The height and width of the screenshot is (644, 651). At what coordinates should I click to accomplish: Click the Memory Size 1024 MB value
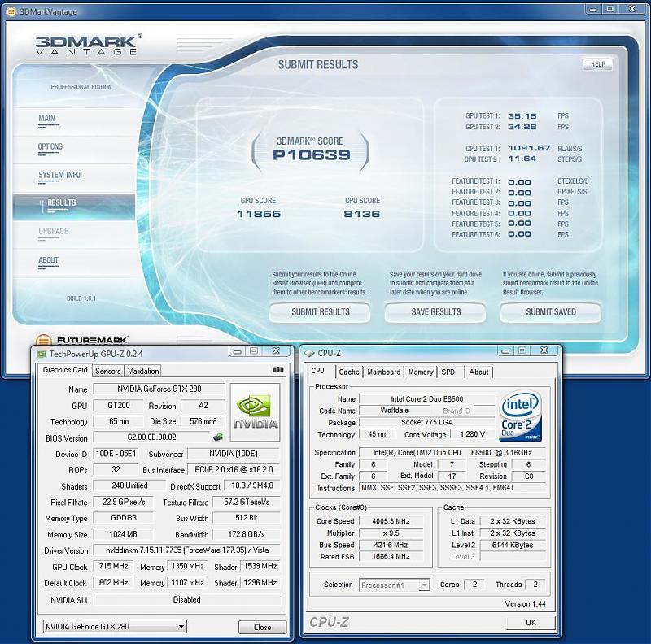coord(123,534)
